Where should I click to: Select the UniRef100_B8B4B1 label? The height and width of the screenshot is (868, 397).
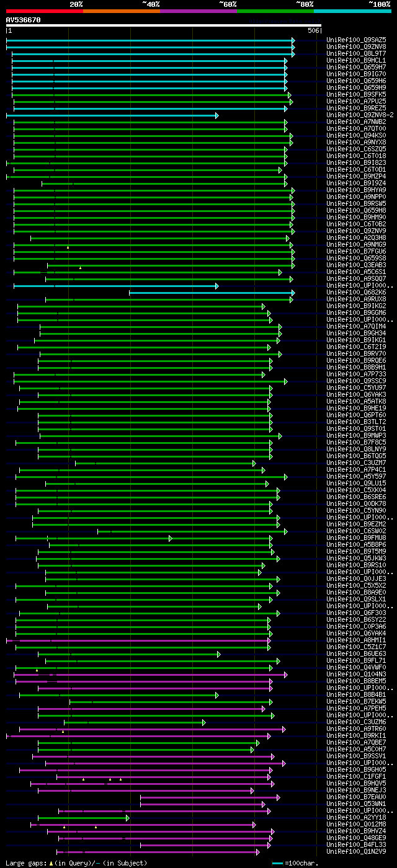click(x=357, y=694)
